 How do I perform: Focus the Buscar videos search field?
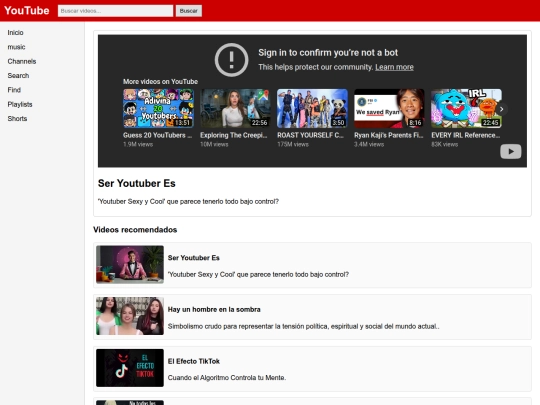115,11
